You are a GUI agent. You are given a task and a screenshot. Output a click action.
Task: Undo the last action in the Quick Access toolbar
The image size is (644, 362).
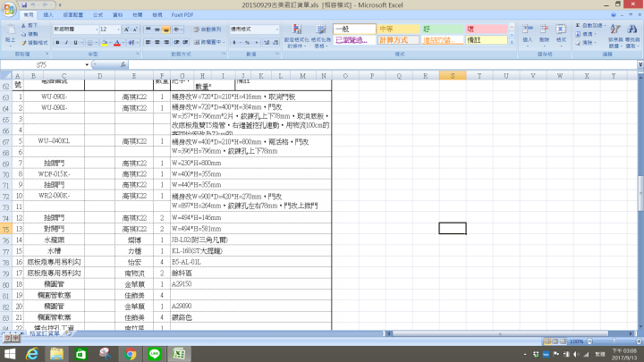[33, 5]
